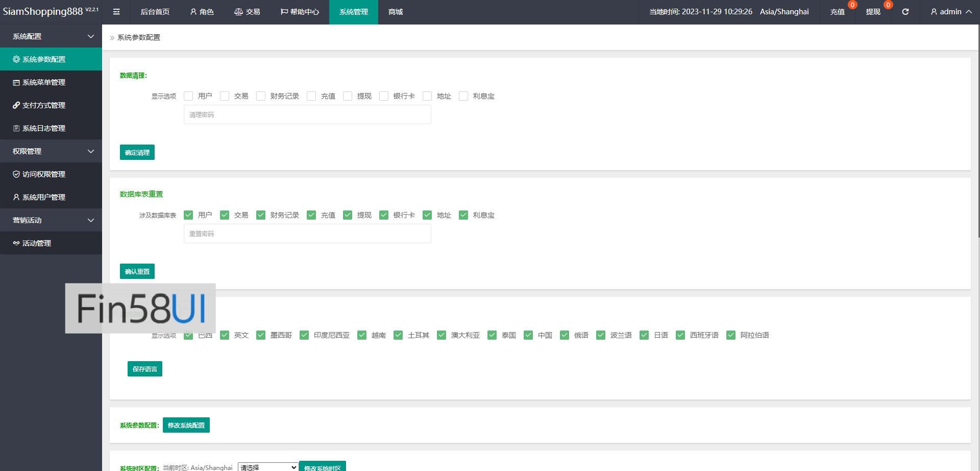Click the link icon for 支付方式管理

click(x=16, y=105)
